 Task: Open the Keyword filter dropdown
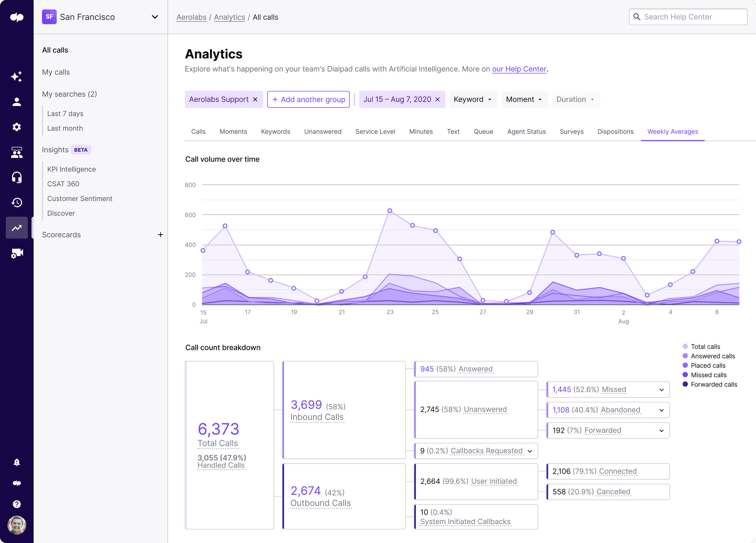pos(472,99)
